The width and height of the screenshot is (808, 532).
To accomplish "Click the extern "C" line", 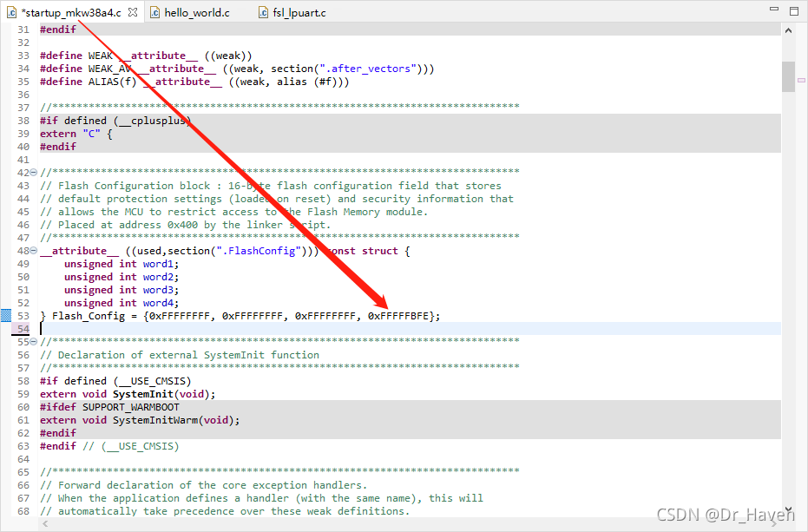I will 76,134.
